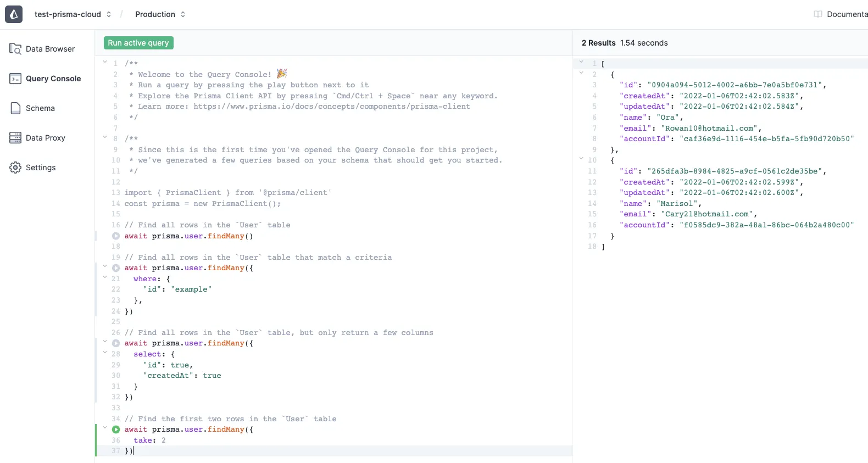The height and width of the screenshot is (463, 868).
Task: Click the id value 265dfa3b-8984-4825-a9cf-0561c2de35be
Action: coord(735,171)
